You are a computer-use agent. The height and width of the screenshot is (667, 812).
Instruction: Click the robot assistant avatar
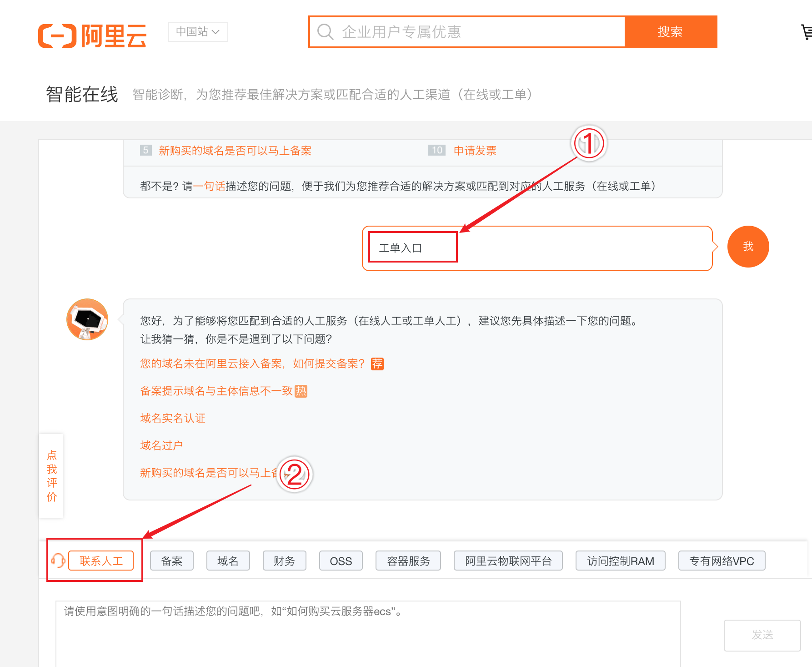[x=87, y=319]
